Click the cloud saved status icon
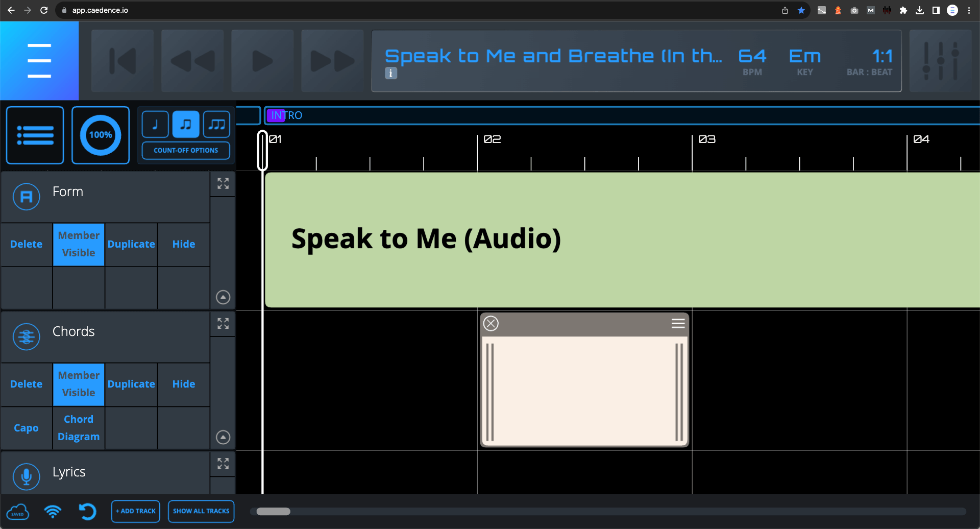 pyautogui.click(x=17, y=511)
